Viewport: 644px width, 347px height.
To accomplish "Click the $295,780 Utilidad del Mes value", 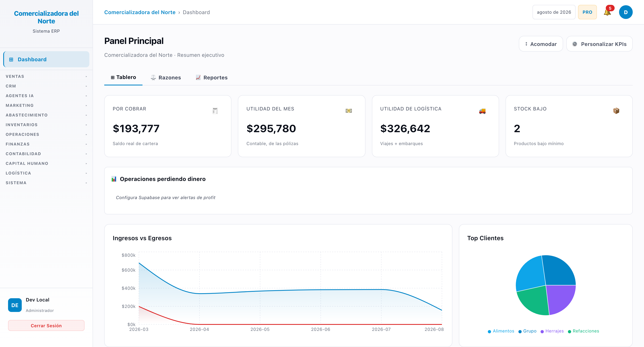I will (271, 129).
